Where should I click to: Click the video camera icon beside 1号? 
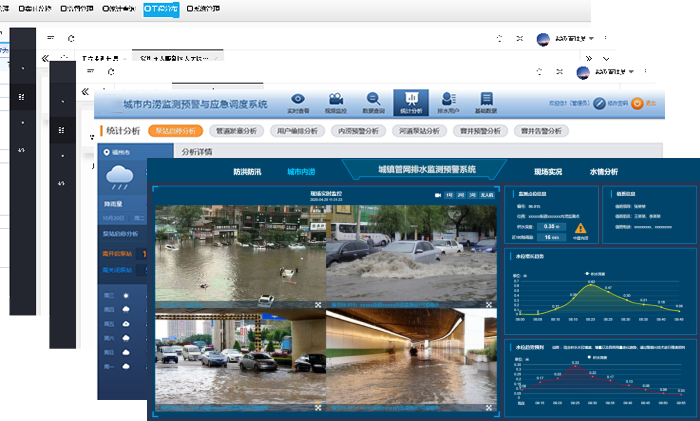438,195
